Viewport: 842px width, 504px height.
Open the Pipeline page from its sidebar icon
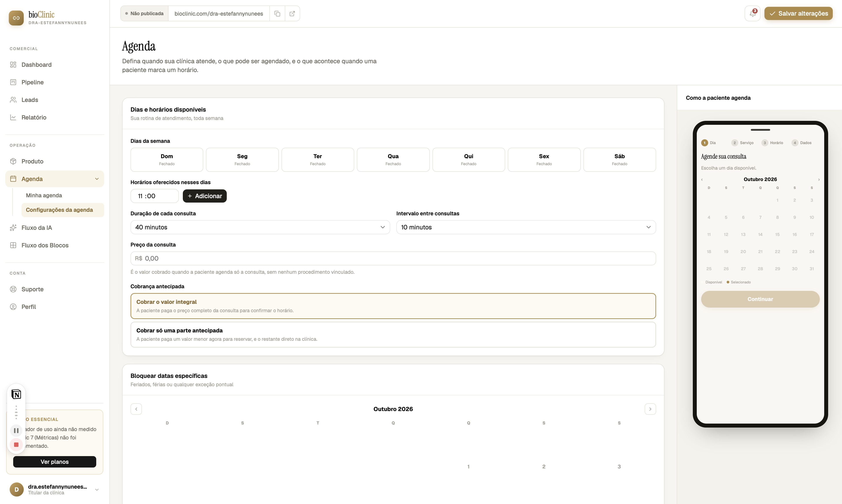point(13,82)
